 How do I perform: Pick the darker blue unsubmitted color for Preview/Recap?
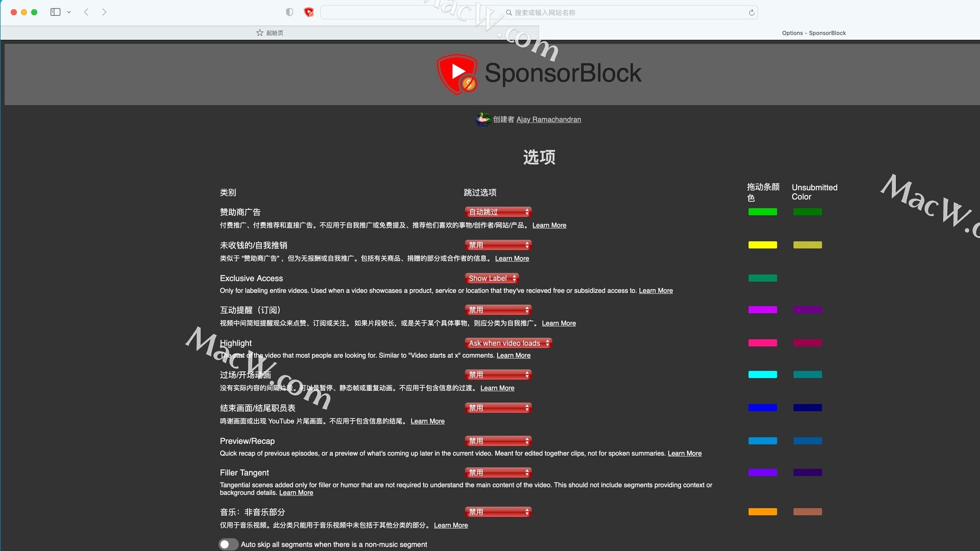807,441
